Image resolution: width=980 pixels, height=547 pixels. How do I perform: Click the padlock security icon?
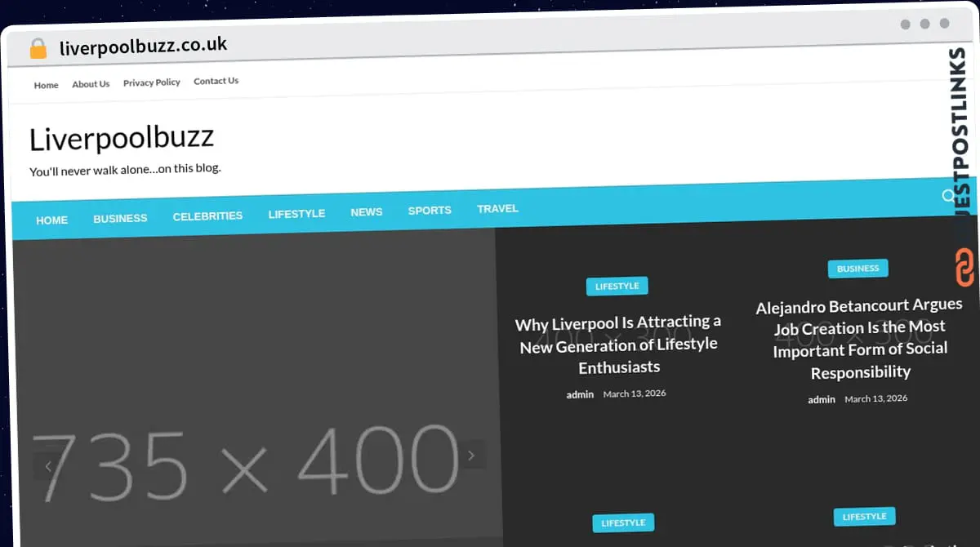pyautogui.click(x=38, y=49)
